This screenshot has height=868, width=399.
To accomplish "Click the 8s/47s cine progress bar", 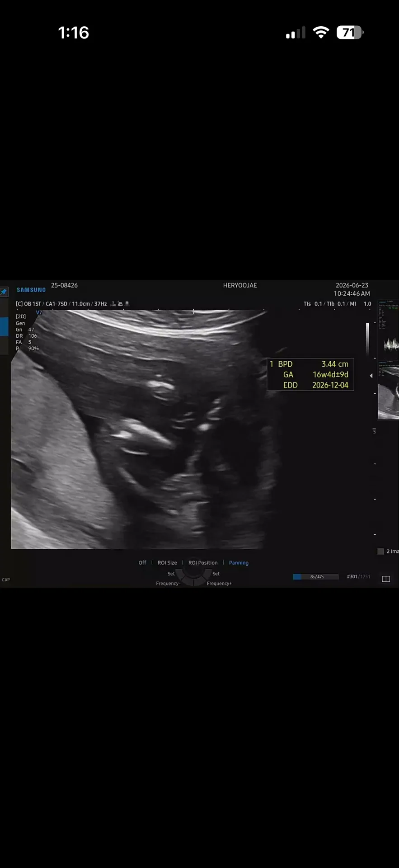I will [x=315, y=576].
